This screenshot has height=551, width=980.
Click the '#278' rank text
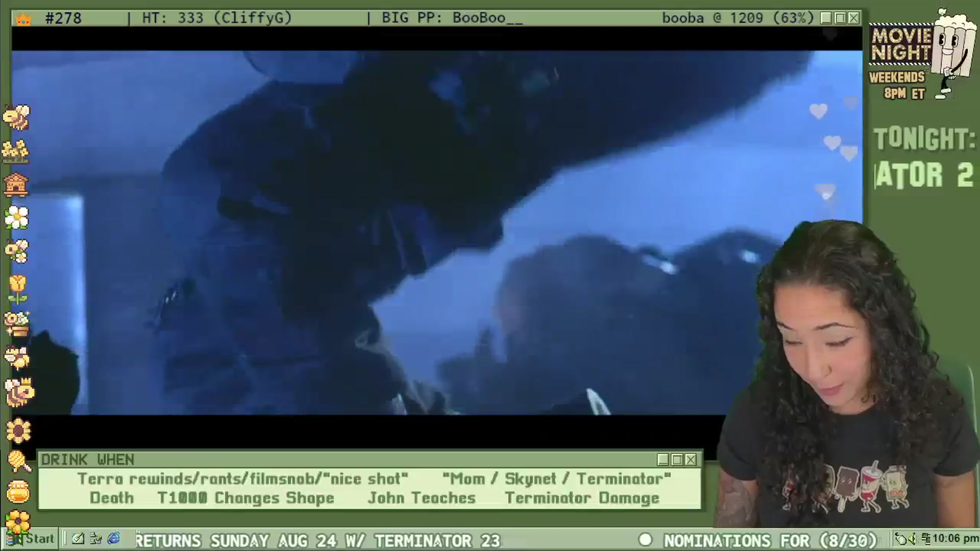tap(63, 18)
